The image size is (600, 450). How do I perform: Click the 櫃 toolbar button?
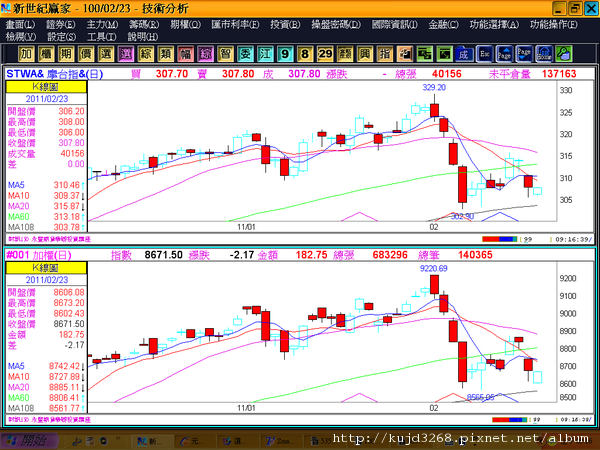tap(46, 54)
